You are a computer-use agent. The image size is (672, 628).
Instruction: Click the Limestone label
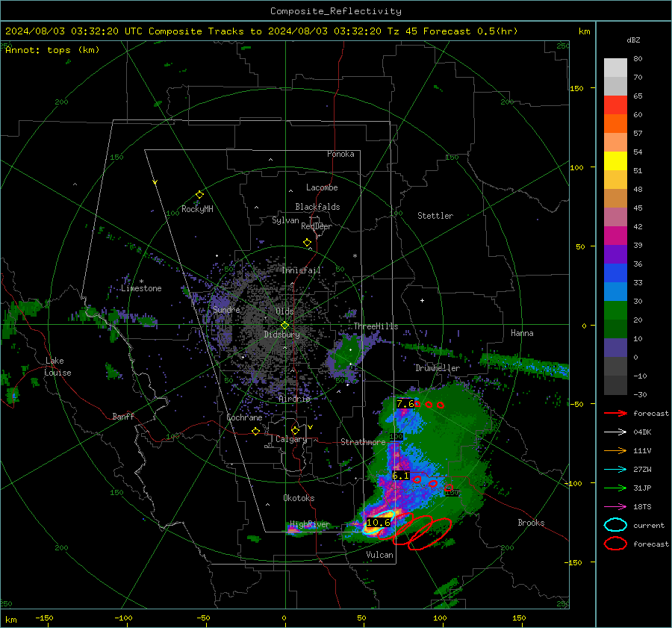[141, 288]
